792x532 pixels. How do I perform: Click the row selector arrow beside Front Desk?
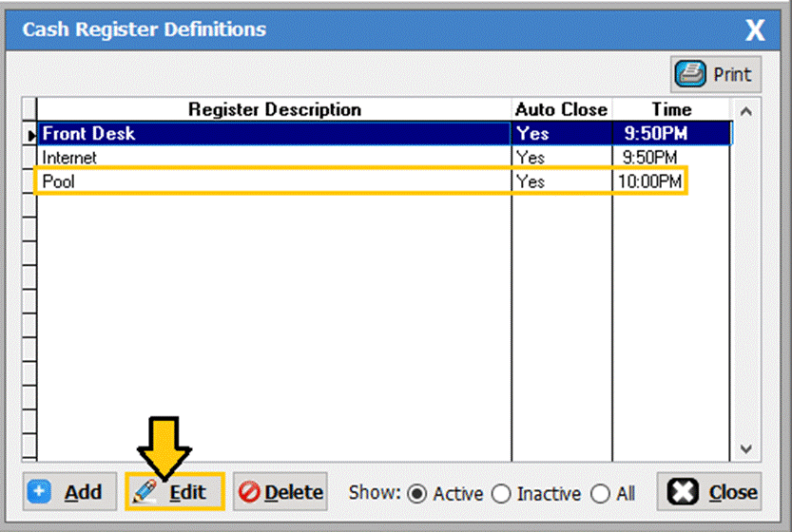[x=29, y=135]
